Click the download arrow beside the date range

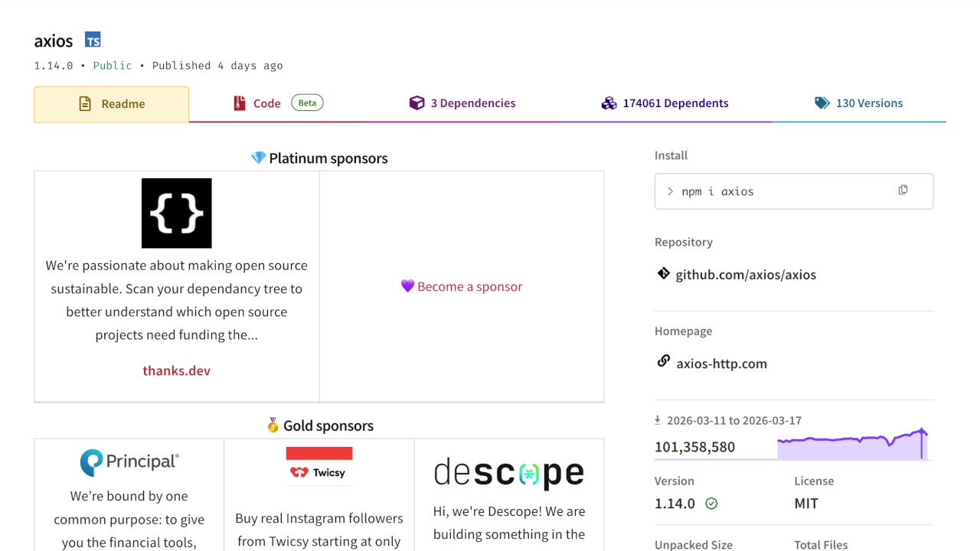(657, 419)
